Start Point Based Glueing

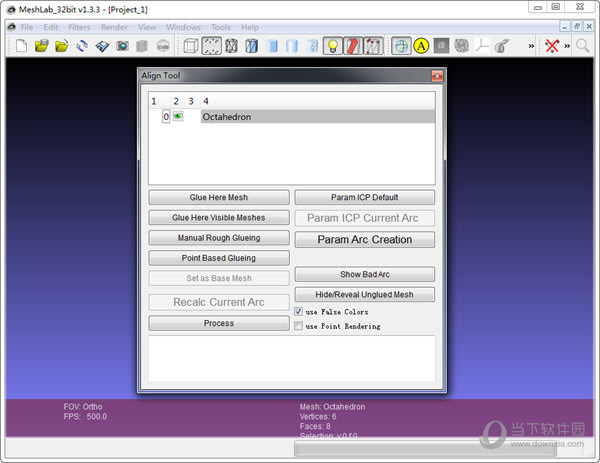[x=219, y=258]
